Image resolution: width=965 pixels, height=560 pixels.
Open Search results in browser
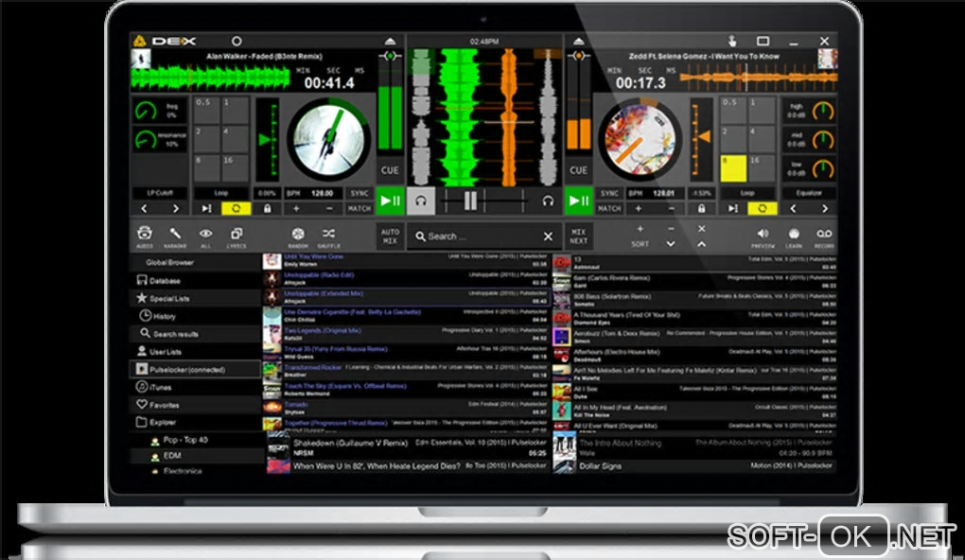coord(195,334)
